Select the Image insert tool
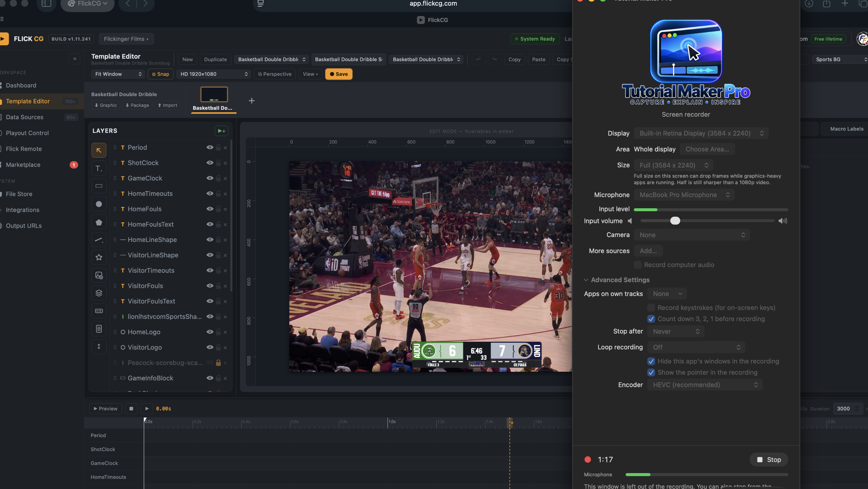This screenshot has width=868, height=489. 99,276
